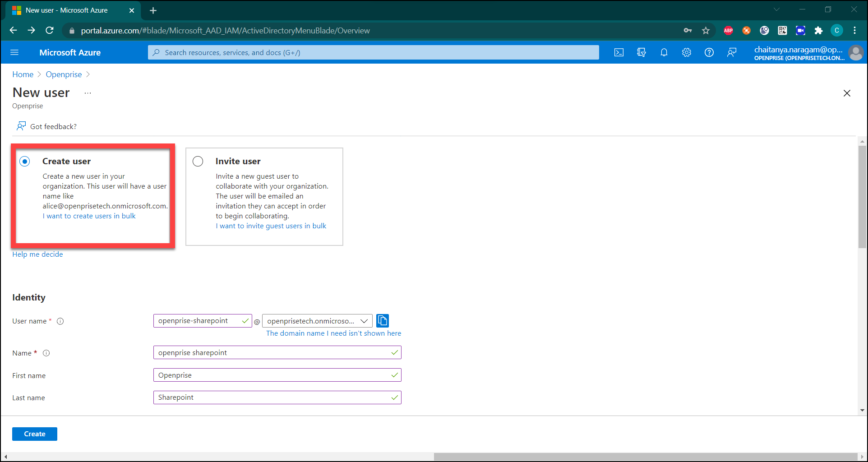Open the account avatar menu
Screen dimensions: 868x462
[856, 53]
